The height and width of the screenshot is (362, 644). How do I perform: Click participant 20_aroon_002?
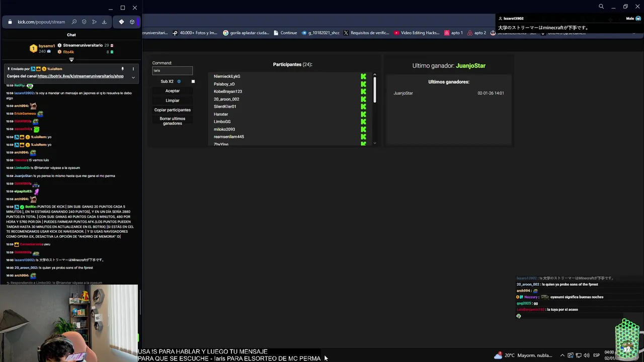point(226,99)
